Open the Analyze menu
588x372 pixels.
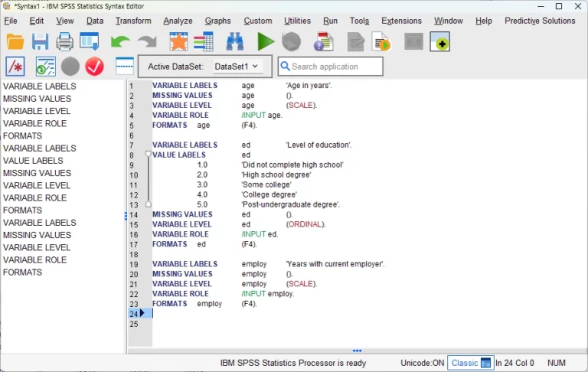point(178,21)
